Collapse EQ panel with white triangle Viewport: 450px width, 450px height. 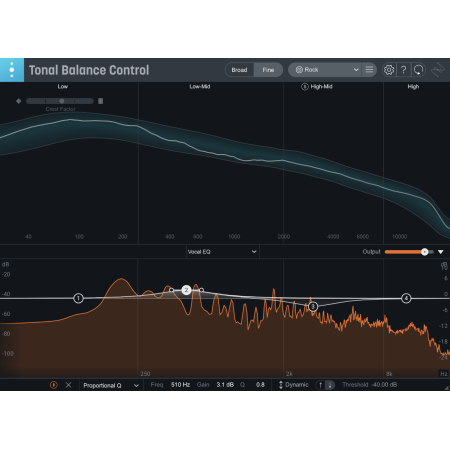click(441, 252)
